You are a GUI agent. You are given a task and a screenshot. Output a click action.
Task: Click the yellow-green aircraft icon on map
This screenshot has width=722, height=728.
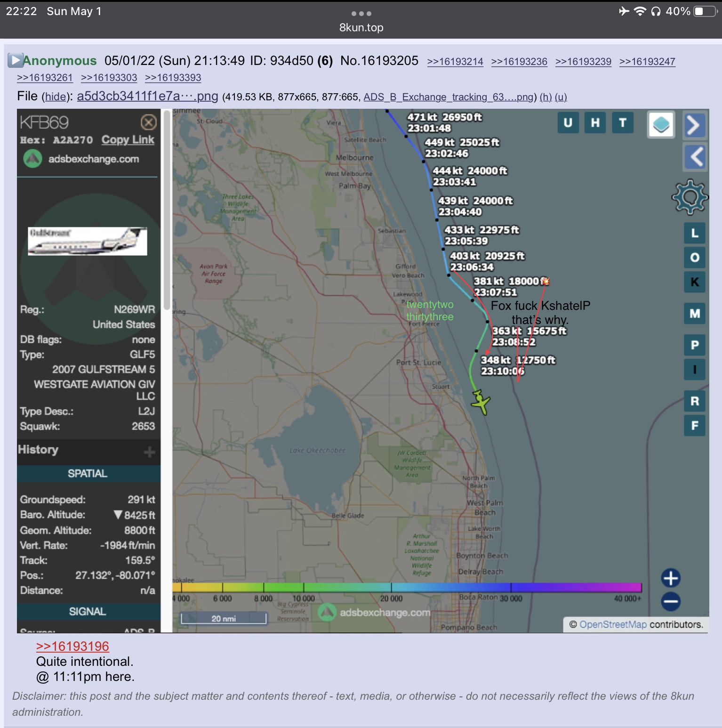[481, 402]
